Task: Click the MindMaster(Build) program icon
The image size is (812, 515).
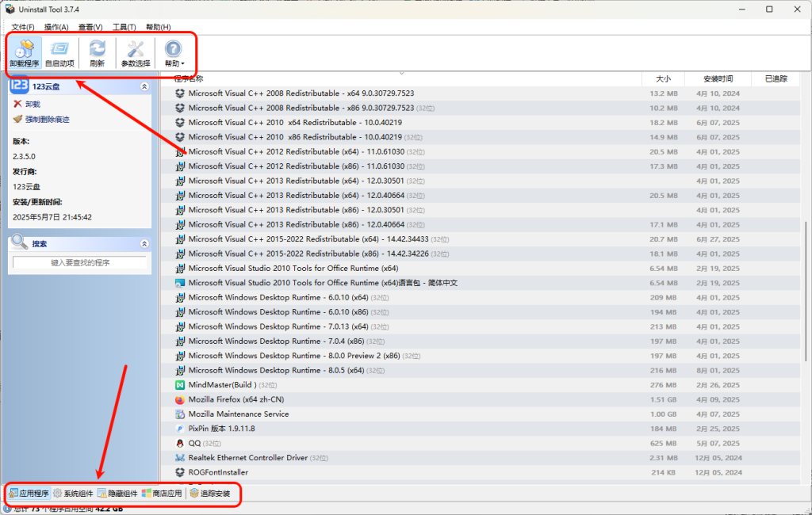Action: pyautogui.click(x=180, y=385)
